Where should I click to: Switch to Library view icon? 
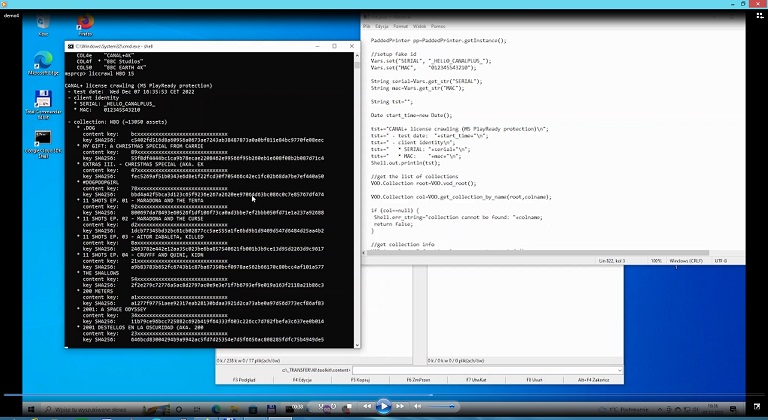[x=760, y=16]
